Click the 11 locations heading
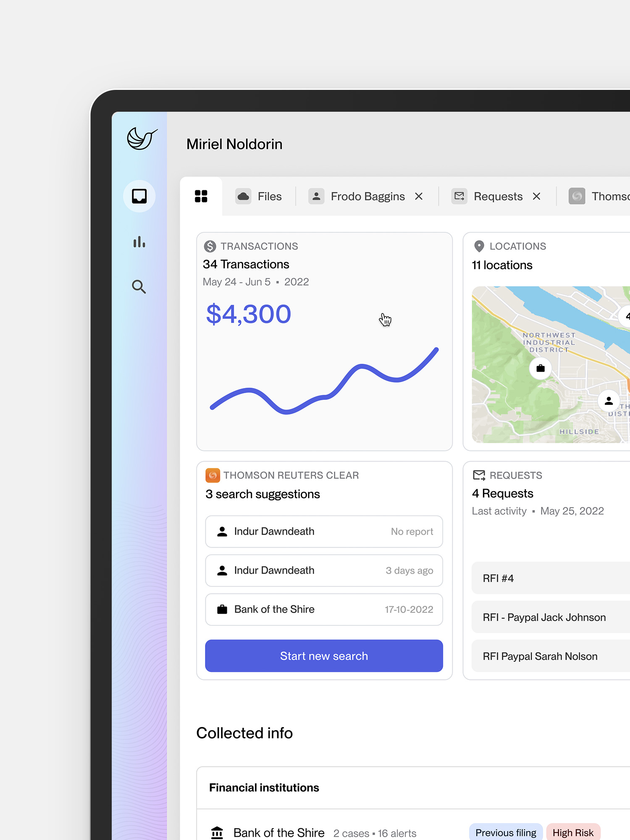The image size is (630, 840). coord(502,265)
